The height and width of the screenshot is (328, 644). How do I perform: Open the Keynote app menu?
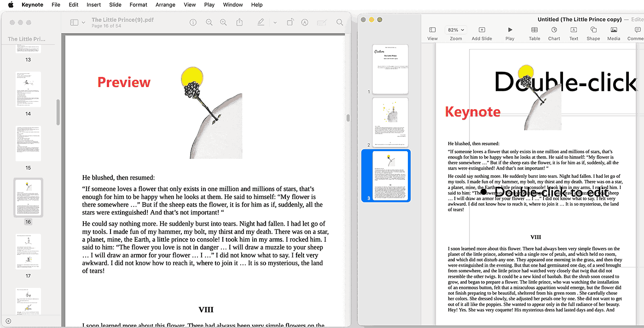coord(32,5)
